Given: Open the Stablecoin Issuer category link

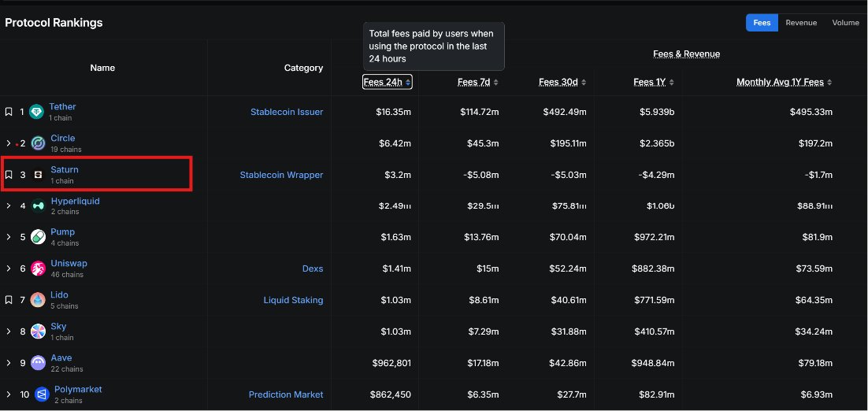Looking at the screenshot, I should (287, 112).
